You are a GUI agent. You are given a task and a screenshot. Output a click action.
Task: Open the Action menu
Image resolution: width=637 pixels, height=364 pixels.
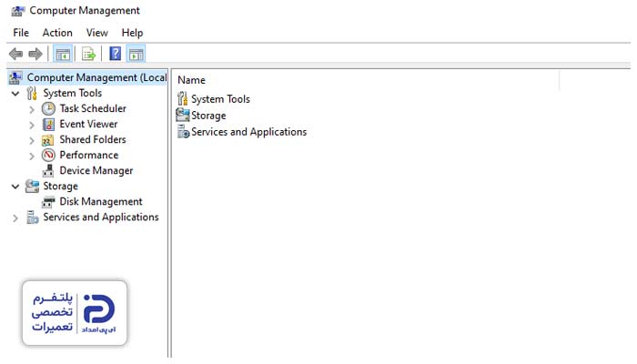pos(57,33)
